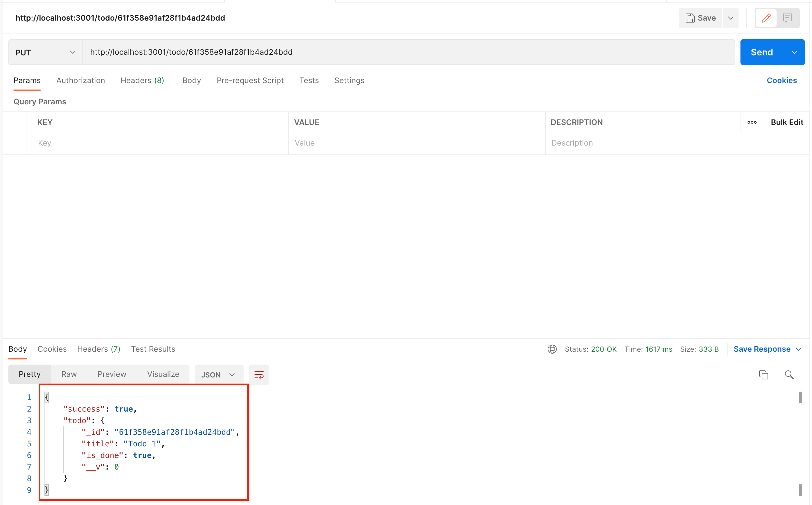Screen dimensions: 812x505
Task: Click the VALUE column header
Action: coord(306,122)
